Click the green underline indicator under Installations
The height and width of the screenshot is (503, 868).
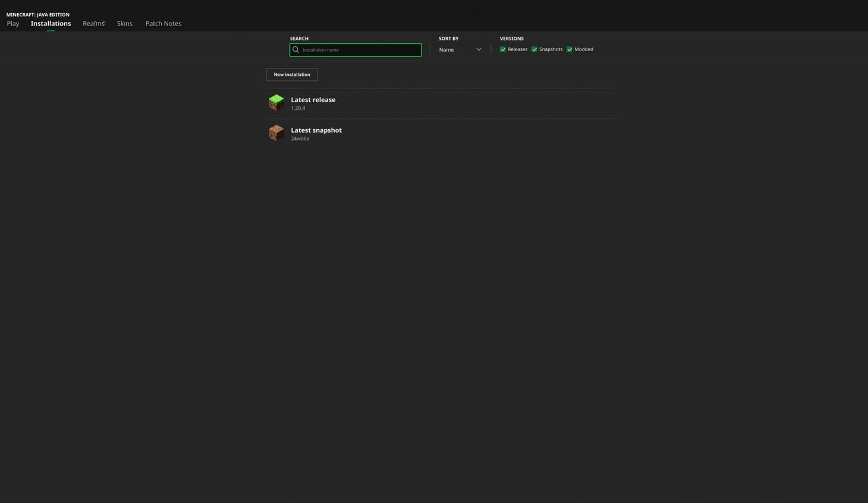pyautogui.click(x=50, y=29)
